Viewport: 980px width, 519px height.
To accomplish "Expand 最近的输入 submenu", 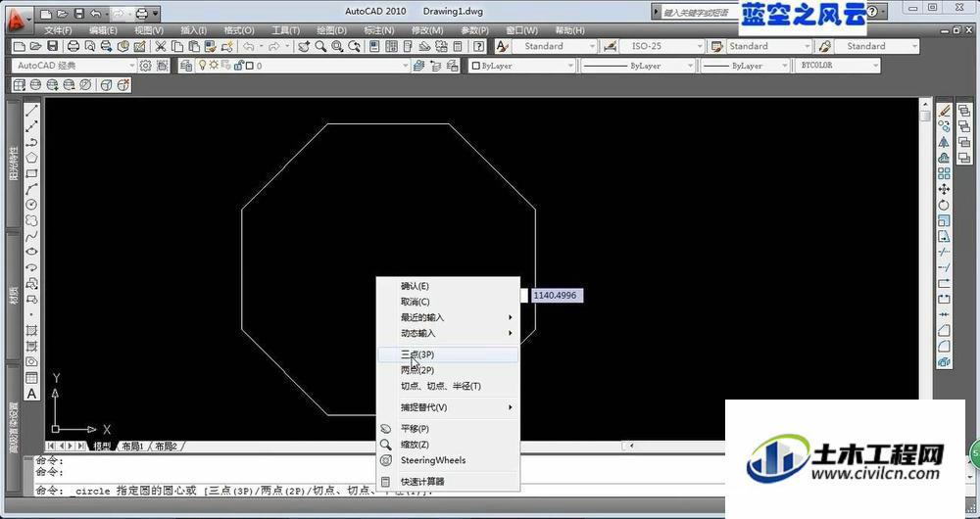I will point(449,317).
